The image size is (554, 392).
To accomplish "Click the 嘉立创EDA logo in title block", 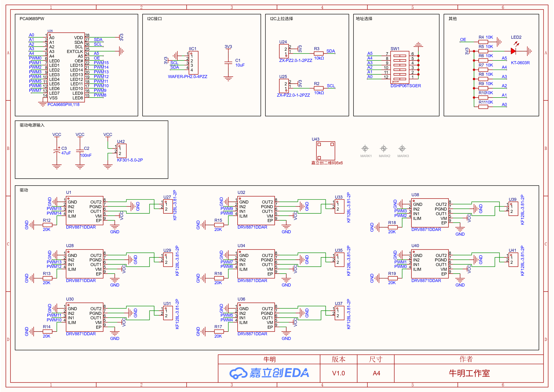I will (x=269, y=373).
